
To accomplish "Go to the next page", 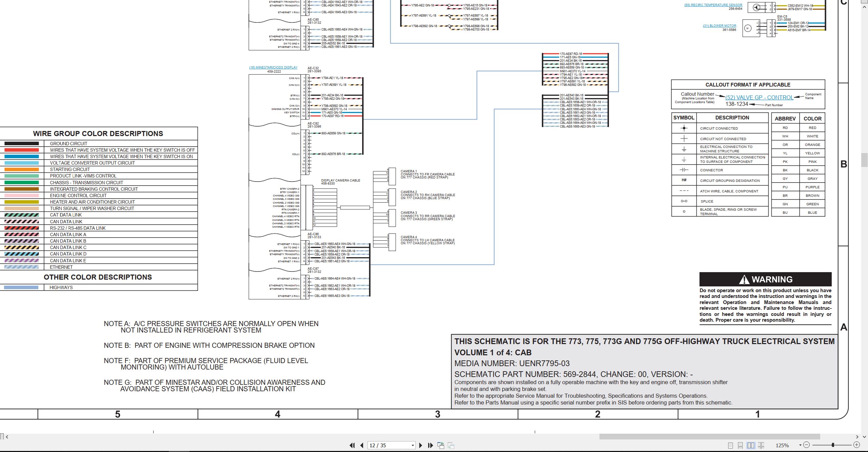I will [421, 445].
